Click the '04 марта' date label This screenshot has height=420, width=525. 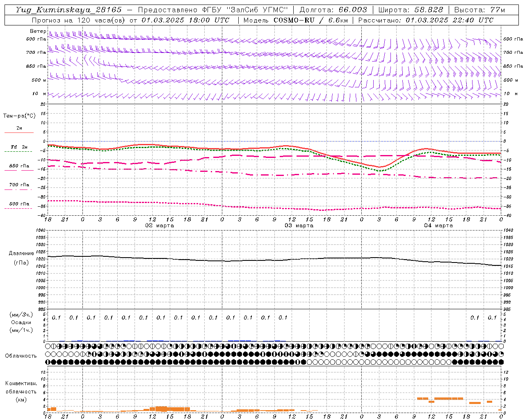tap(438, 226)
